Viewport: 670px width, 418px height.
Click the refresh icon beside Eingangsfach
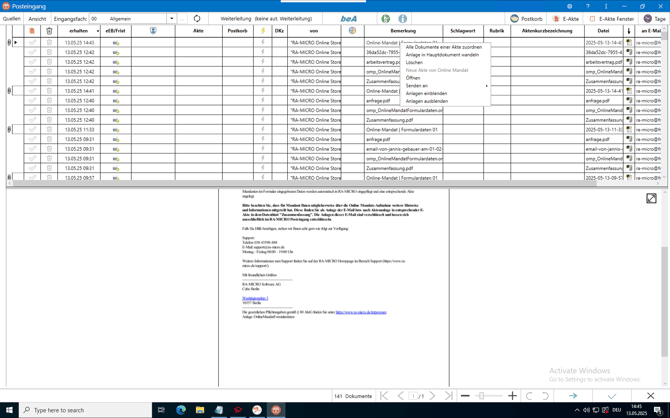coord(197,18)
